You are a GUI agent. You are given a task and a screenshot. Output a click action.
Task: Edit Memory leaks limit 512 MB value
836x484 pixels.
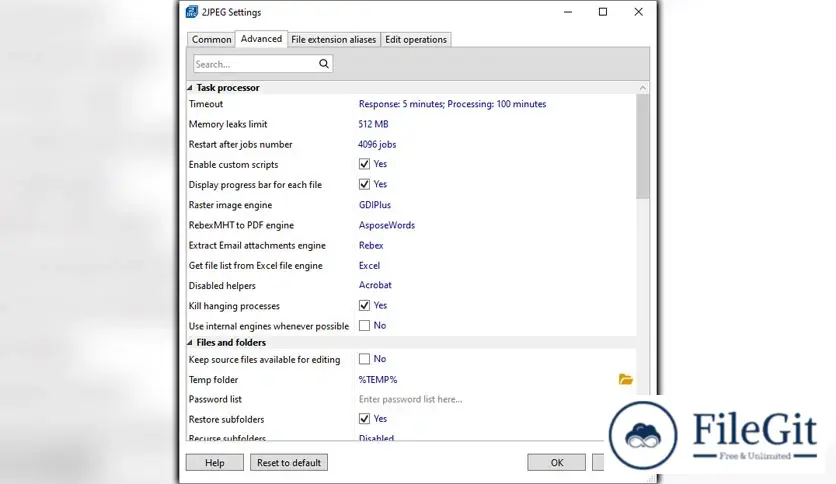(373, 124)
